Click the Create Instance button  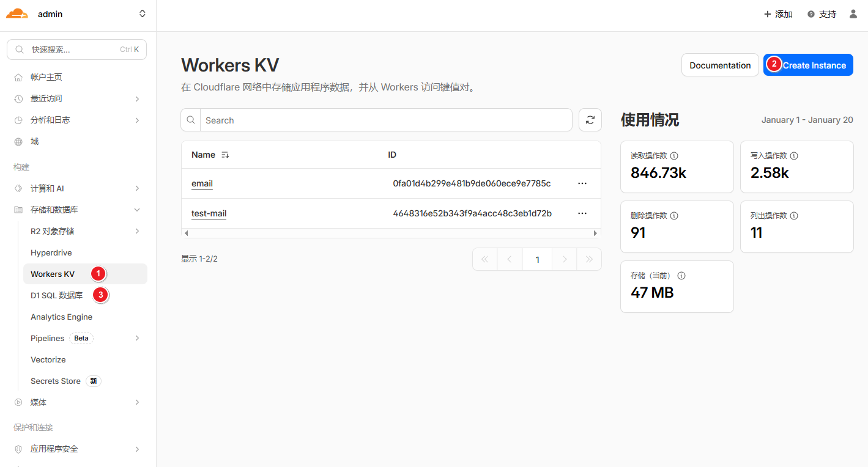[x=808, y=65]
